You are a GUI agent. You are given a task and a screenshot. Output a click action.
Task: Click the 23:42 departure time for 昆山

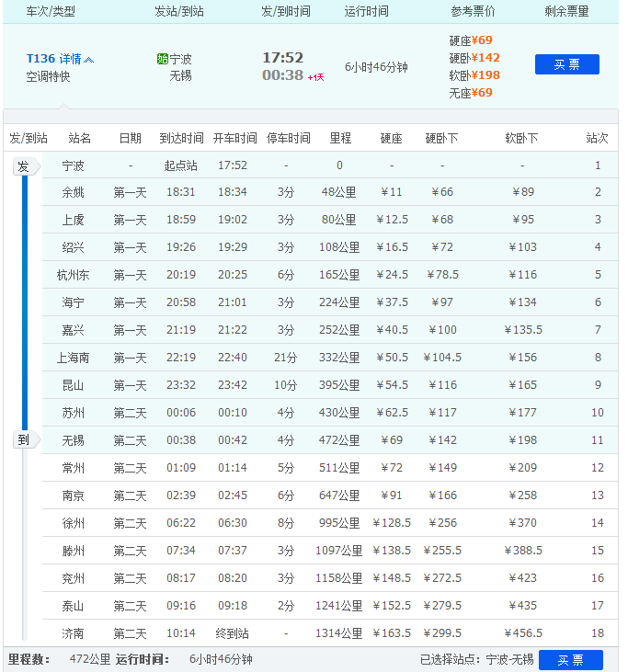coord(233,385)
